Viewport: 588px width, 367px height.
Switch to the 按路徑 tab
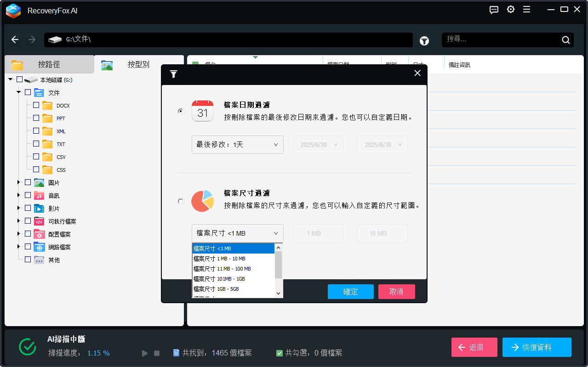tap(49, 64)
